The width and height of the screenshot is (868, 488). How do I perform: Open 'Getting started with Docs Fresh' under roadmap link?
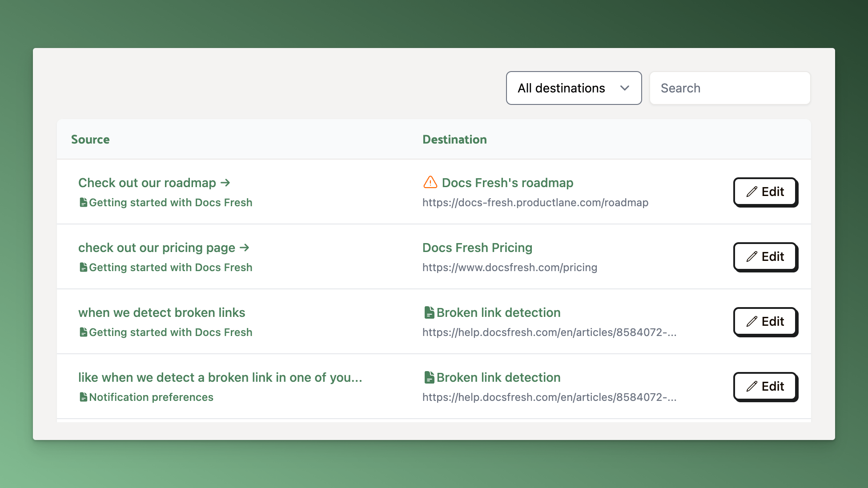coord(171,203)
